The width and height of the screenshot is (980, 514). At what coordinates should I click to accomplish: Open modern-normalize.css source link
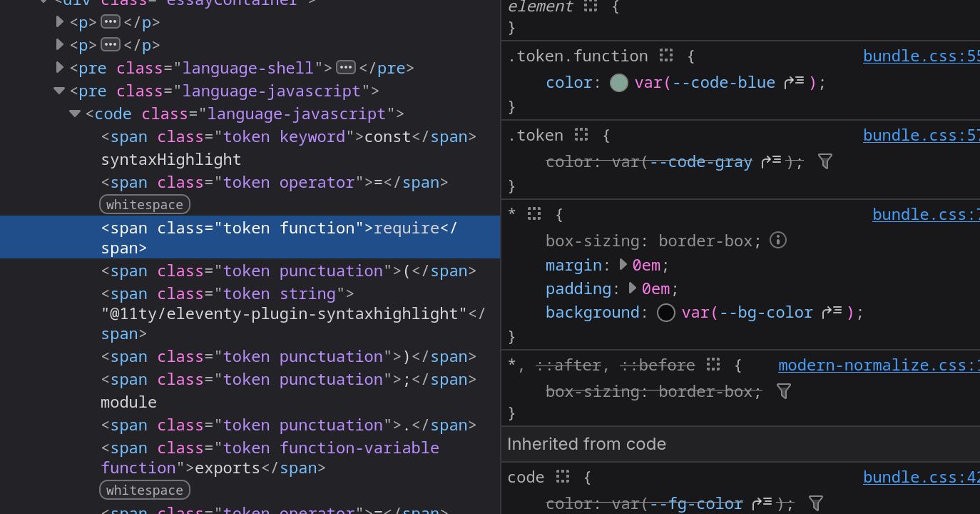point(879,365)
